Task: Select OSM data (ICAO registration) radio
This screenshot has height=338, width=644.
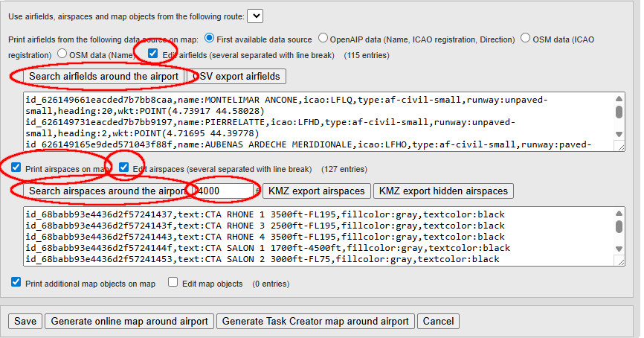Action: [x=526, y=38]
